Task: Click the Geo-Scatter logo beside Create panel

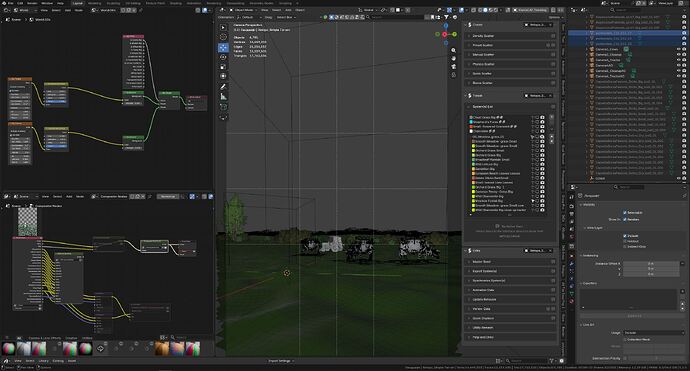Action: pyautogui.click(x=470, y=25)
